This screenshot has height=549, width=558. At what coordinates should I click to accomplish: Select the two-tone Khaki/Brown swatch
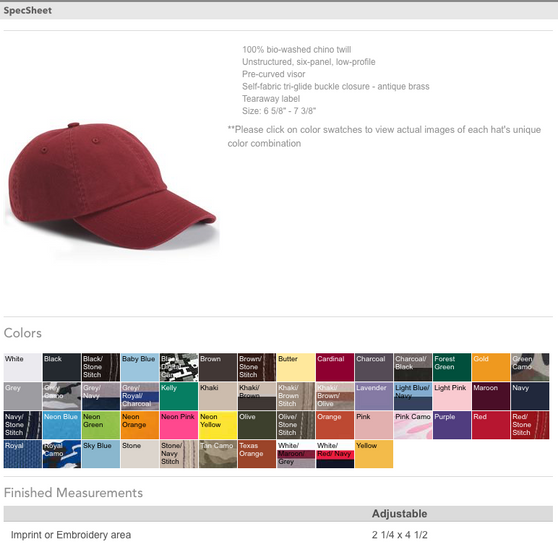257,396
